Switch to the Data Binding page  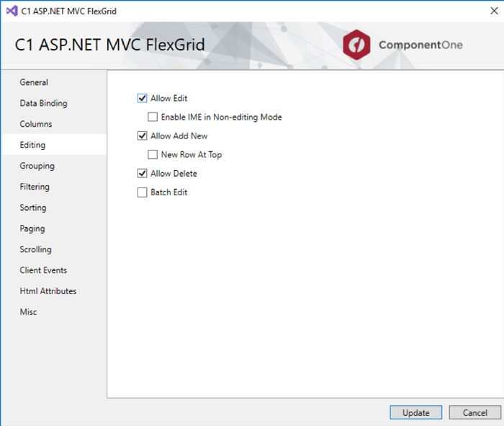(54, 103)
